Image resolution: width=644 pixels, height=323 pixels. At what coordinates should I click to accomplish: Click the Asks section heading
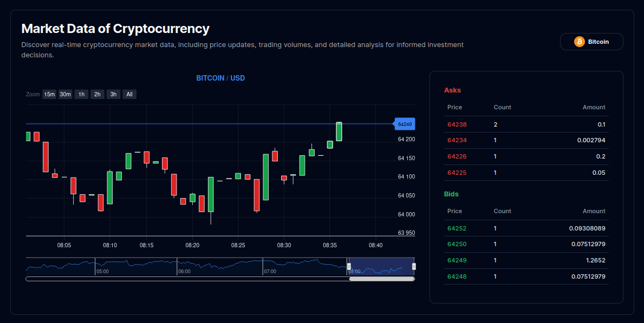click(x=452, y=90)
